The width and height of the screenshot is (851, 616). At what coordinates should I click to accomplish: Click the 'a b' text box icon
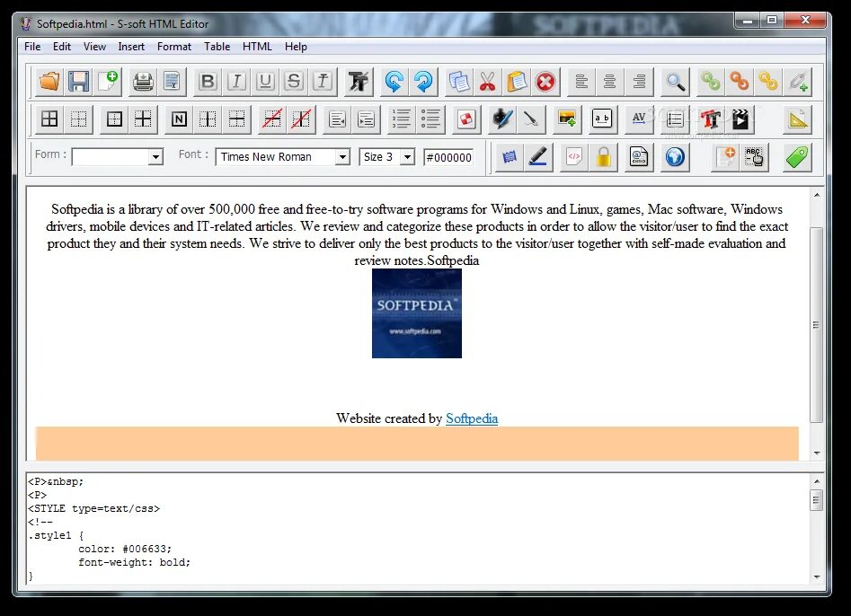tap(602, 119)
